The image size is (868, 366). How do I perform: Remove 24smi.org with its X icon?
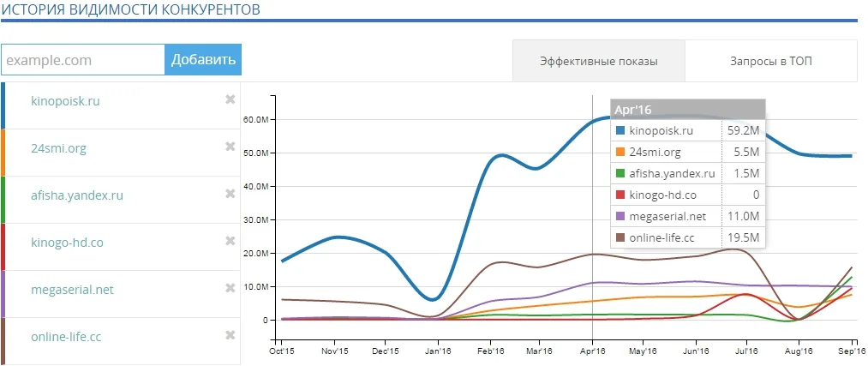tap(230, 147)
